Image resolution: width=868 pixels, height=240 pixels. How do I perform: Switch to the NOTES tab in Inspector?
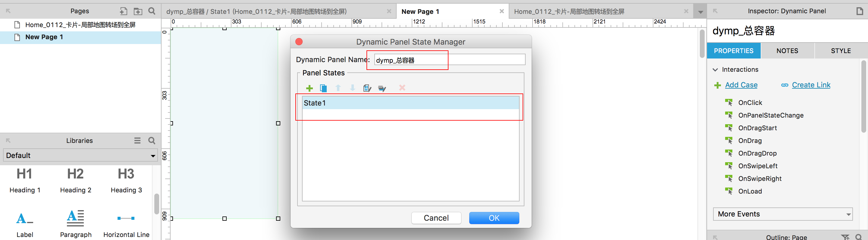787,51
